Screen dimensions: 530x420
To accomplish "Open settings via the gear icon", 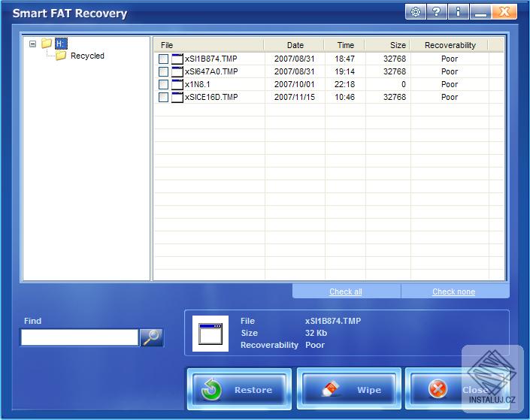I will (416, 12).
